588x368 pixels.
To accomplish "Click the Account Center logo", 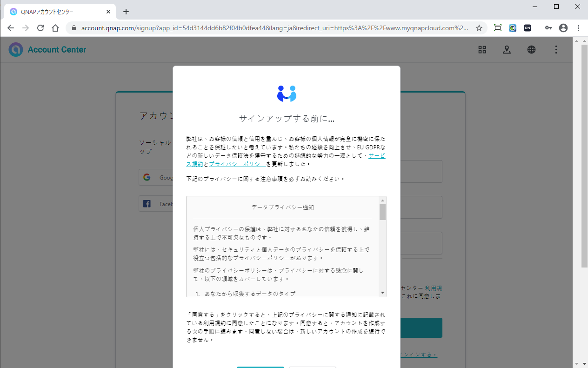I will 47,50.
